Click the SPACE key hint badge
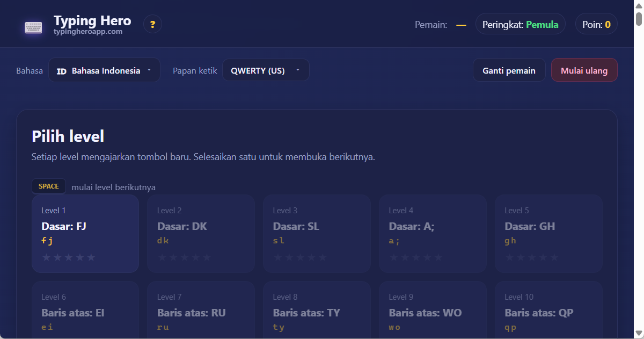Image resolution: width=644 pixels, height=339 pixels. [49, 186]
